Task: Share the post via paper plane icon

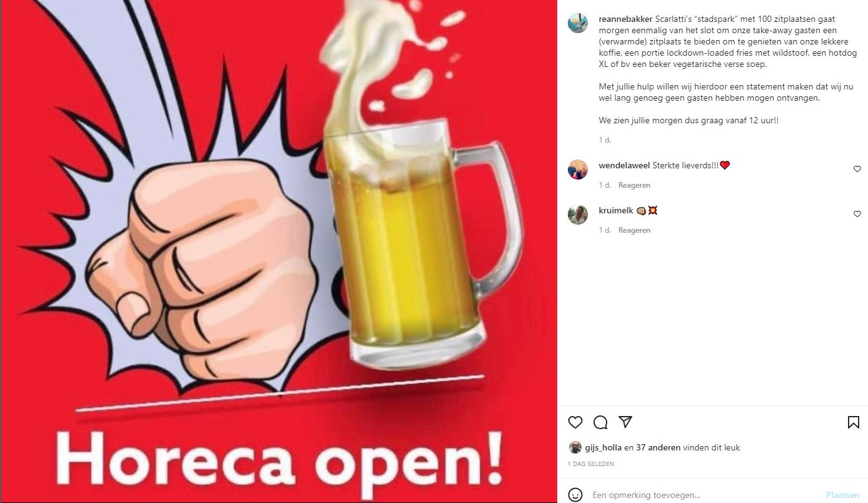Action: 625,422
